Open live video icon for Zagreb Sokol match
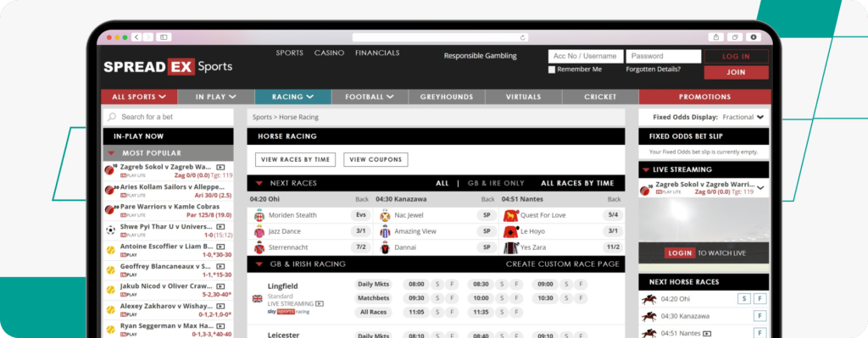The image size is (868, 338). pyautogui.click(x=220, y=167)
